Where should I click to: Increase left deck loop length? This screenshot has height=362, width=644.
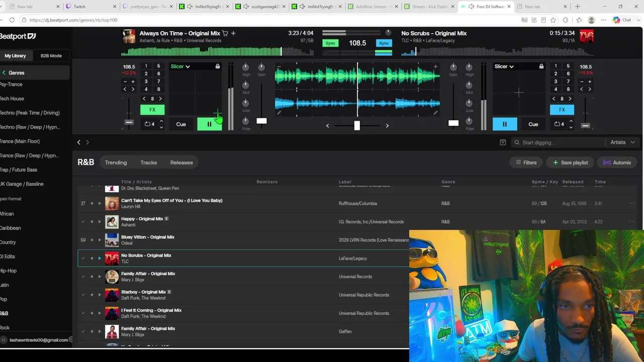coord(161,121)
